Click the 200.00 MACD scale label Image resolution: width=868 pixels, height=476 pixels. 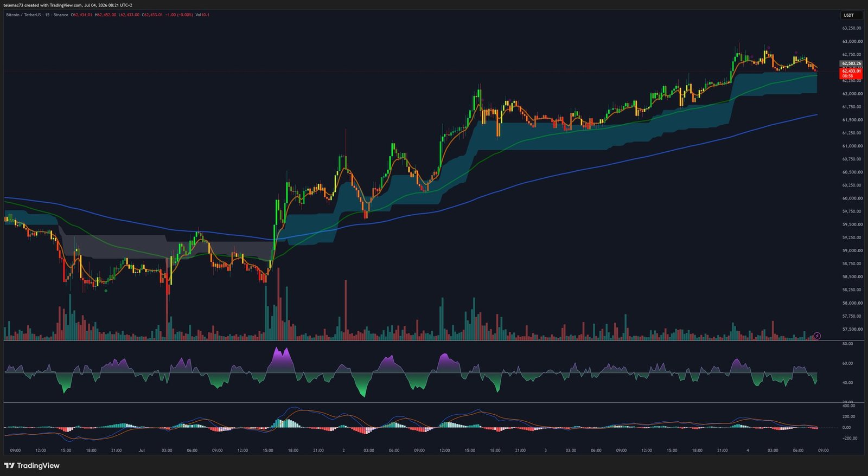point(850,416)
